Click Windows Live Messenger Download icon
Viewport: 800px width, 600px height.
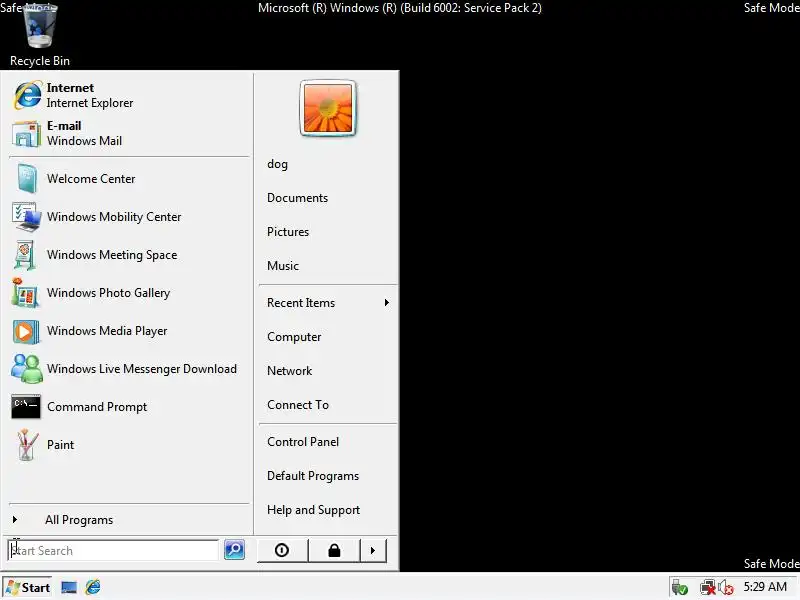tap(27, 368)
